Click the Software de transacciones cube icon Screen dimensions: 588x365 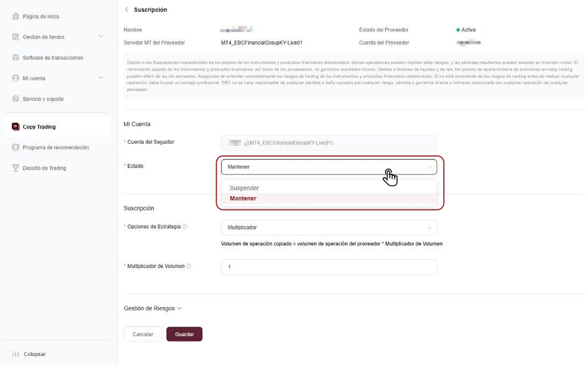(x=15, y=57)
